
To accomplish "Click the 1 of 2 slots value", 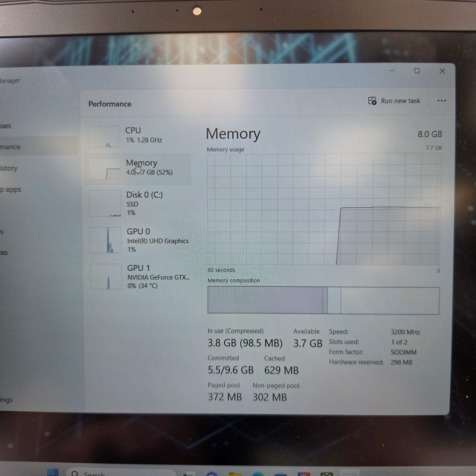I will [x=399, y=342].
